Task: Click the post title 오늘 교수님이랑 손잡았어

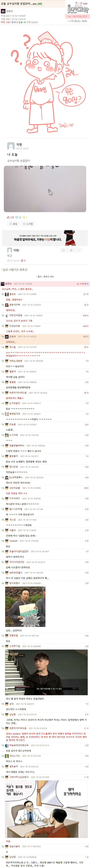Action: (x=19, y=4)
